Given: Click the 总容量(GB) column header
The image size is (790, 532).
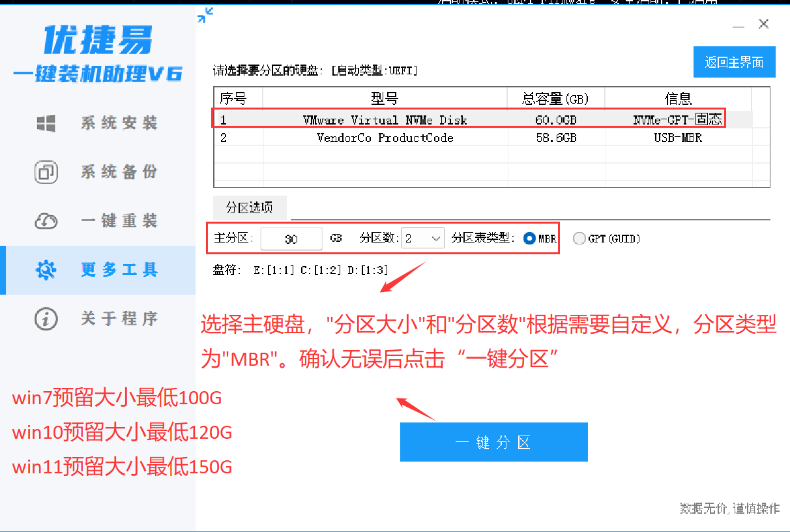Looking at the screenshot, I should click(556, 98).
